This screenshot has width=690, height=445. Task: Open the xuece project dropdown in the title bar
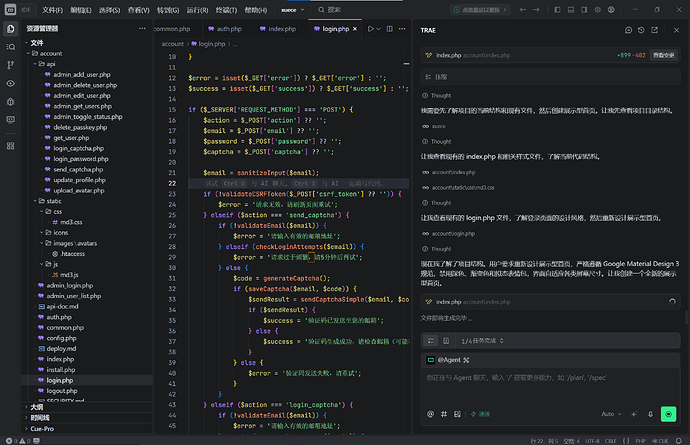pyautogui.click(x=293, y=10)
